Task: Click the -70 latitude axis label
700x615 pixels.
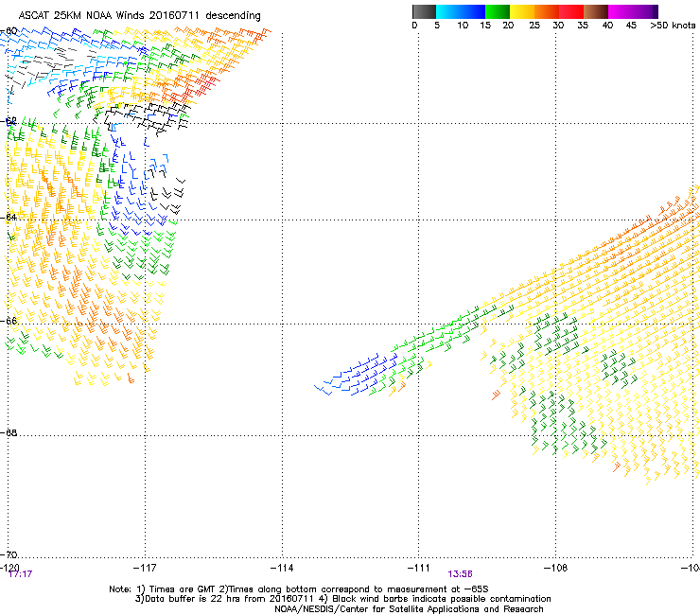Action: (x=9, y=554)
